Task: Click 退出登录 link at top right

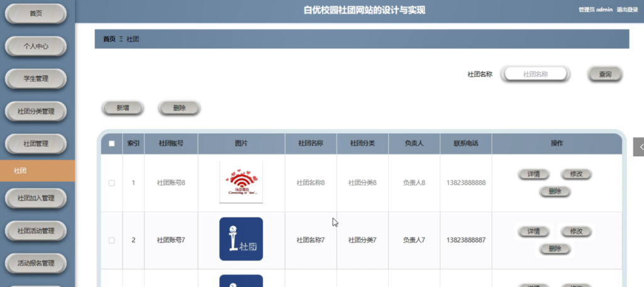Action: 627,10
